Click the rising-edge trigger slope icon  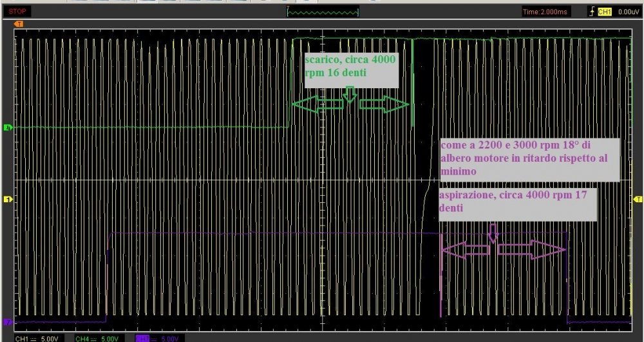[x=593, y=12]
